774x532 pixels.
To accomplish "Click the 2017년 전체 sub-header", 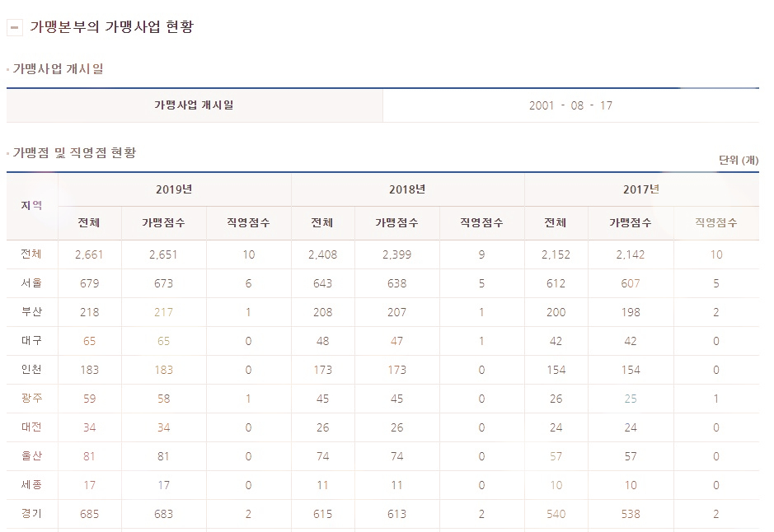I will click(556, 223).
